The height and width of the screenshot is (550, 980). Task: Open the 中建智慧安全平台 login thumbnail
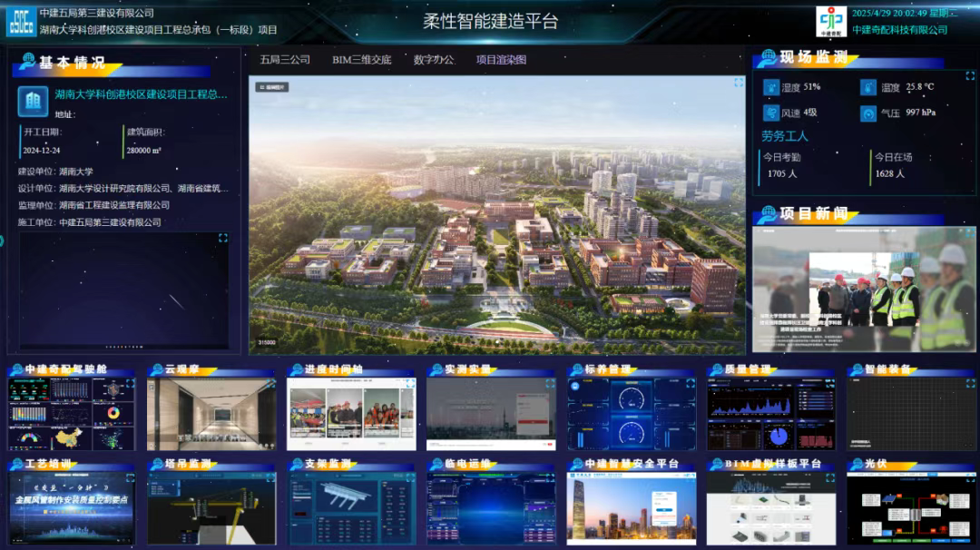click(632, 508)
